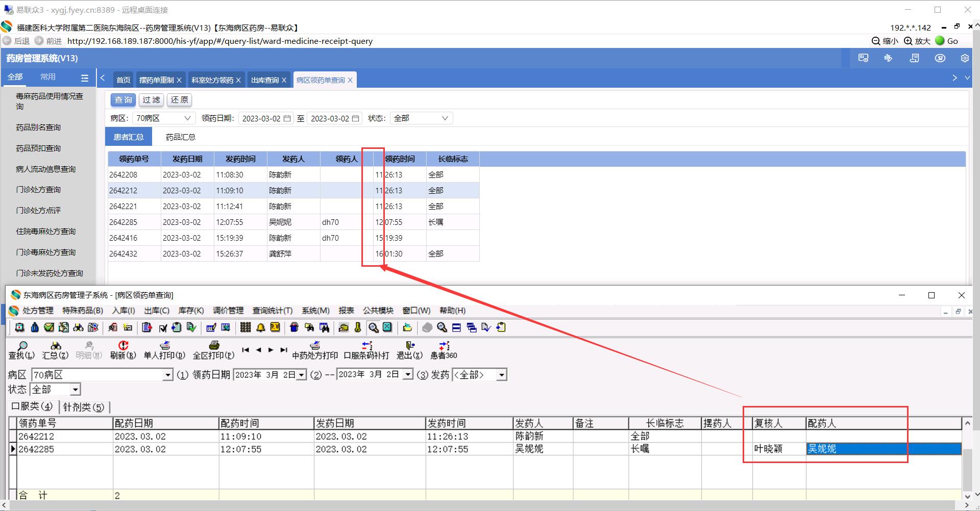Screen dimensions: 980x511
Task: Open the 查询统计(T) menu
Action: (272, 311)
